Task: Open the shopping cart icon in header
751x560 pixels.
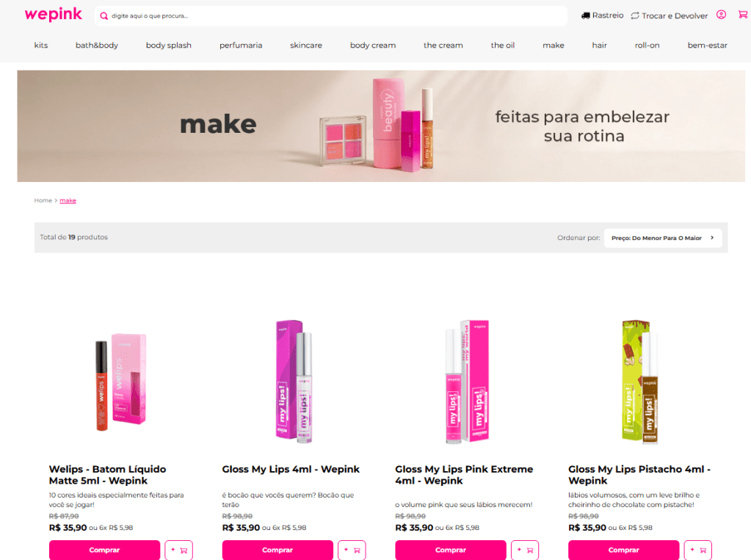Action: click(x=742, y=15)
